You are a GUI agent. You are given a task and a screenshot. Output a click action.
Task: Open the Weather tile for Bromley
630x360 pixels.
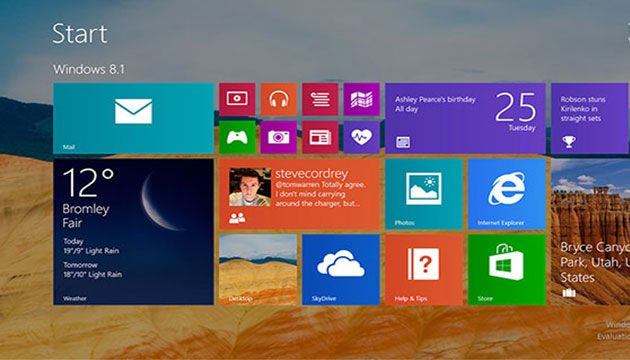coord(133,232)
